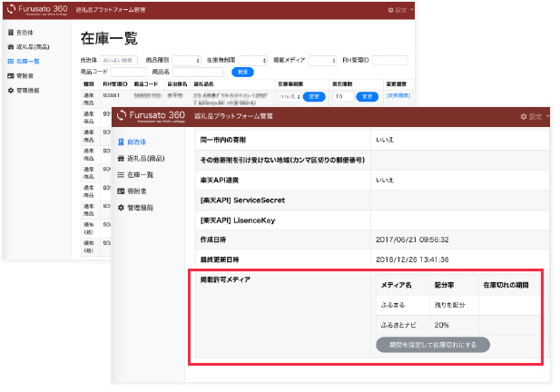The image size is (560, 392).
Task: Click 自治体 building icon in back sidebar
Action: [x=11, y=33]
